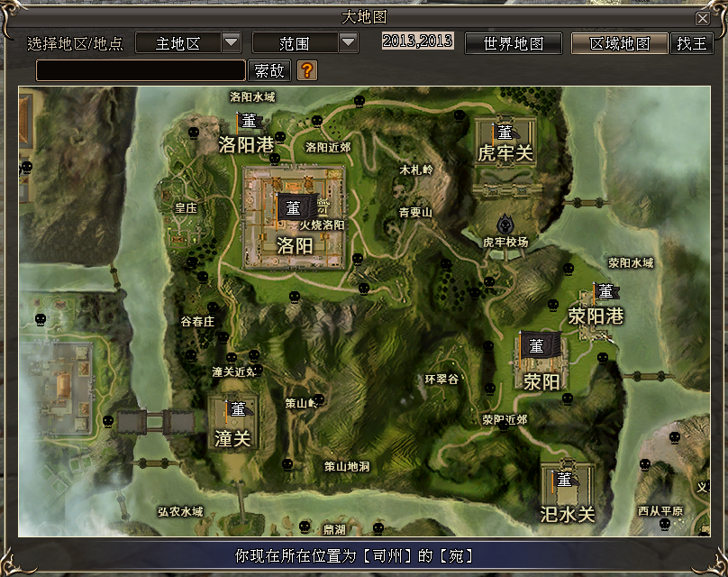Open the 主地区 dropdown arrow
Image resolution: width=728 pixels, height=577 pixels.
[231, 43]
